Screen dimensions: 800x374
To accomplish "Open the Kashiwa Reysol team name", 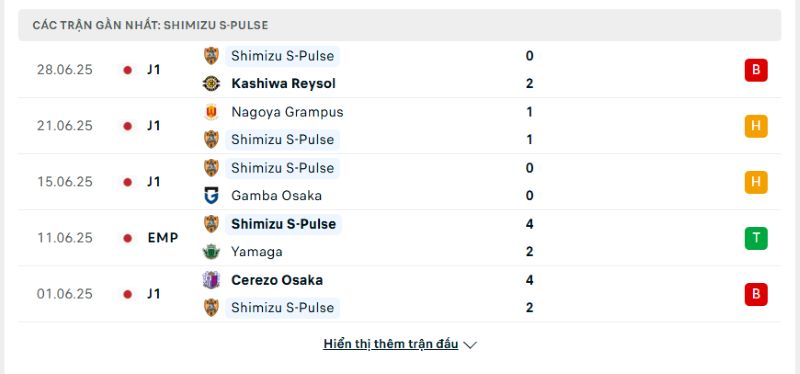I will [283, 84].
